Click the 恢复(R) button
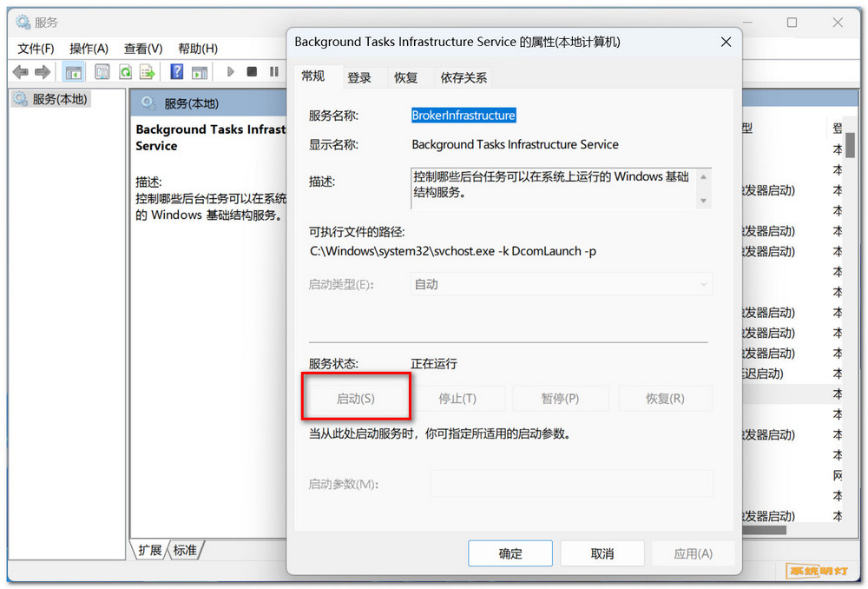868x589 pixels. (665, 399)
